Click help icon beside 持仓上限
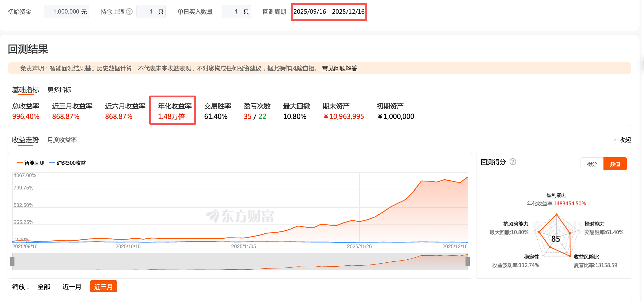This screenshot has height=302, width=644. pyautogui.click(x=129, y=11)
